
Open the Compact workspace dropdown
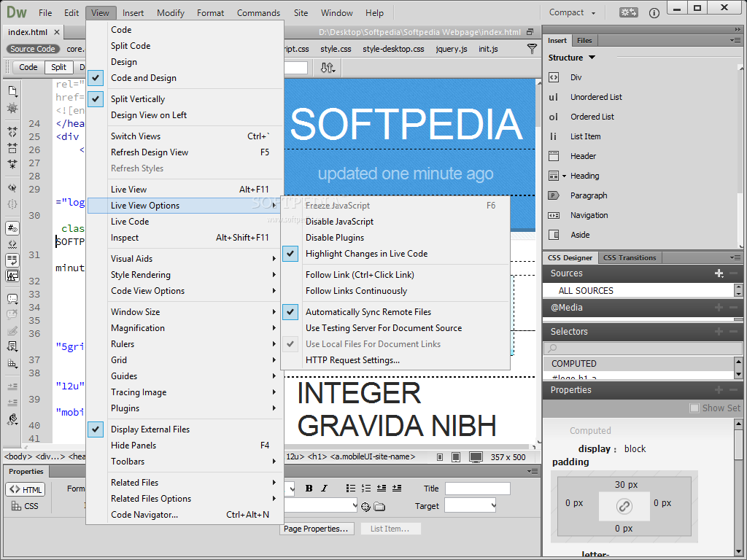[572, 13]
